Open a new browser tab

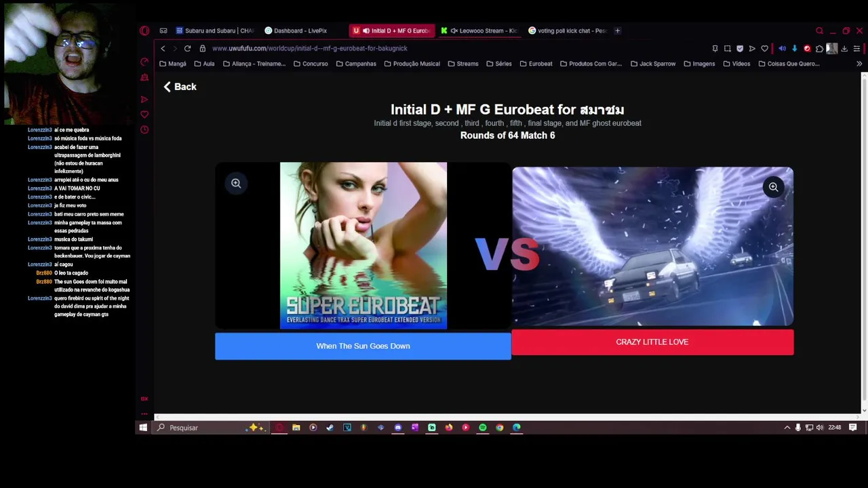(617, 30)
